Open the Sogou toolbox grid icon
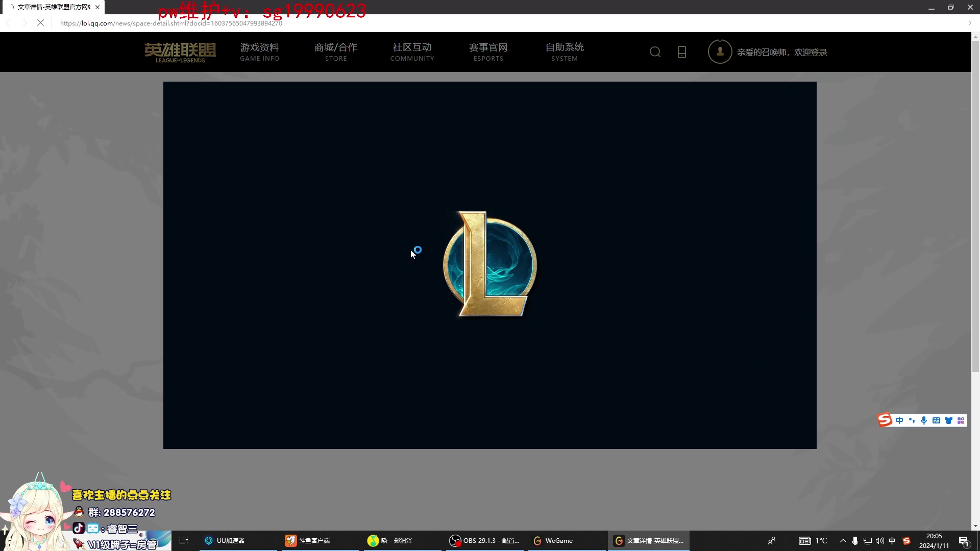Viewport: 980px width, 551px height. [961, 420]
